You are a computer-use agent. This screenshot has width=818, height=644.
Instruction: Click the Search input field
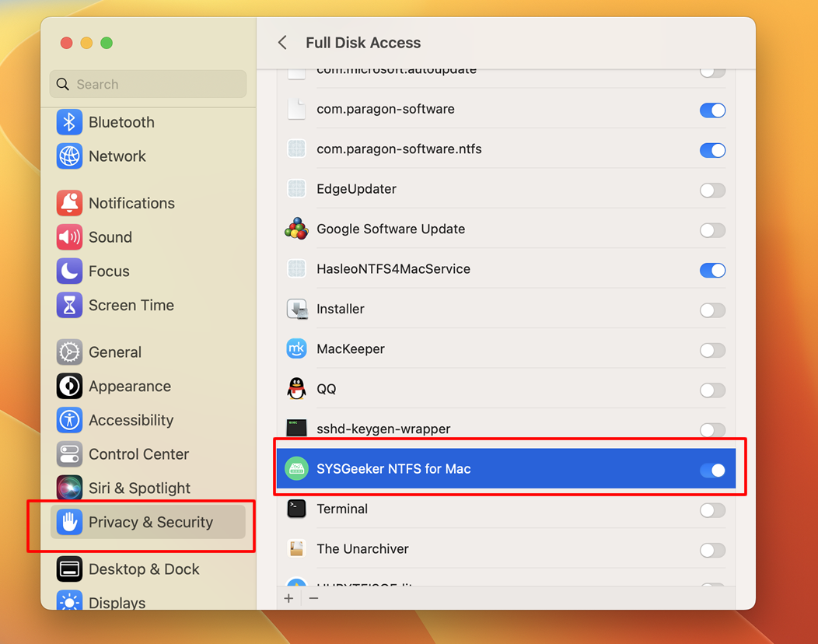pos(149,84)
